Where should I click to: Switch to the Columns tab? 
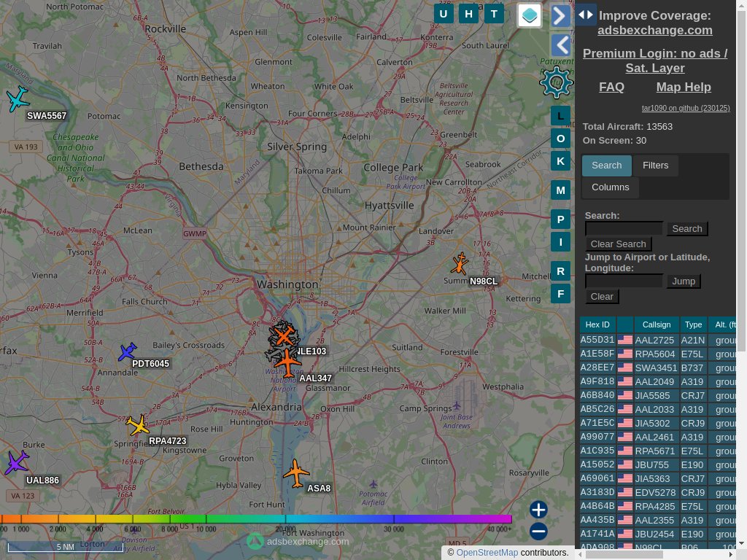[x=611, y=187]
